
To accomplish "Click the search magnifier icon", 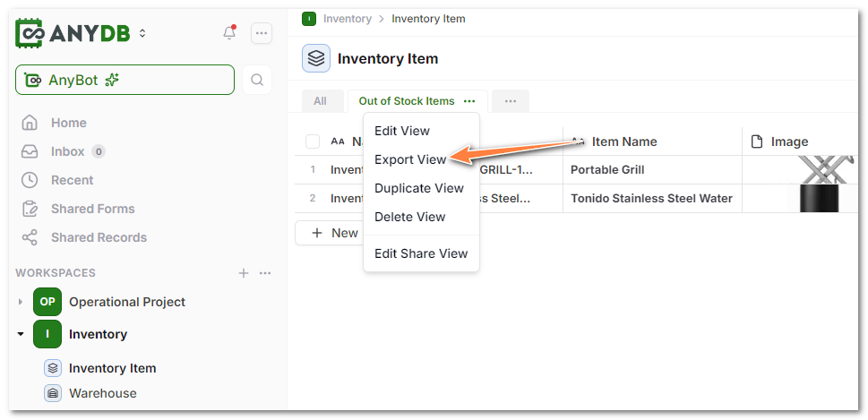I will click(x=257, y=80).
